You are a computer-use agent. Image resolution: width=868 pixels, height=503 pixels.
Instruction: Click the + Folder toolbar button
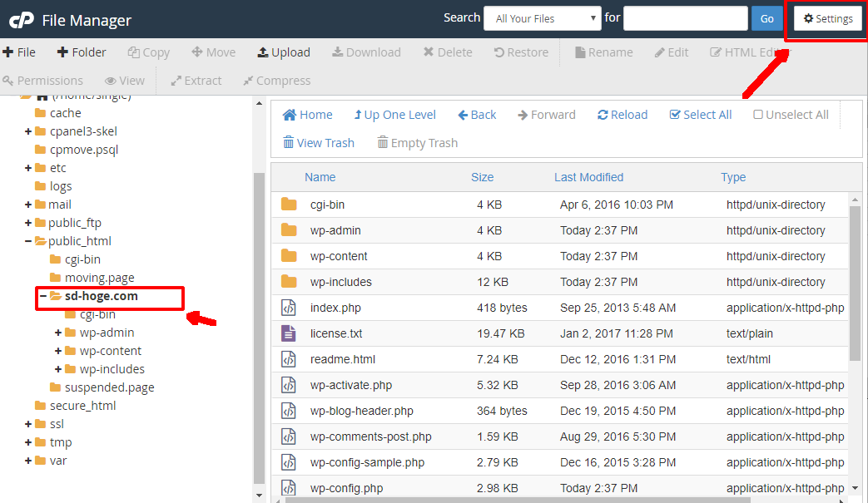(x=82, y=52)
